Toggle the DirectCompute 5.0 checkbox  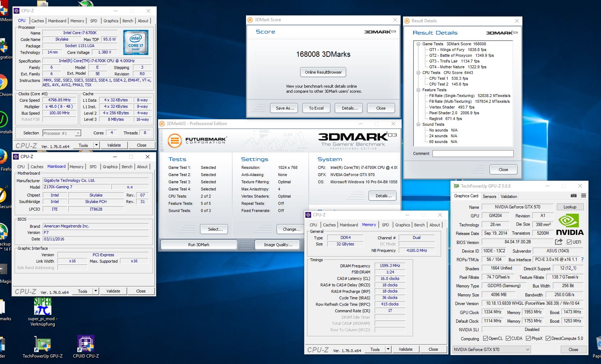point(548,338)
